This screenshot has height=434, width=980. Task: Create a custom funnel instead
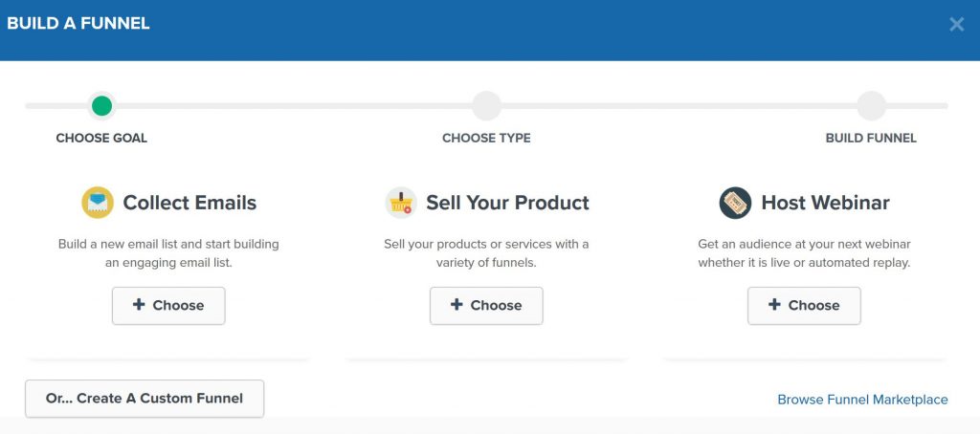pyautogui.click(x=145, y=399)
